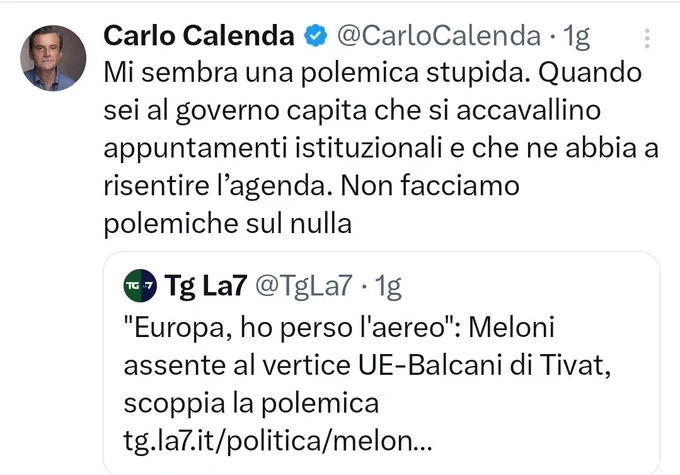680x475 pixels.
Task: Open the tg.la7.it/politica link
Action: [278, 441]
